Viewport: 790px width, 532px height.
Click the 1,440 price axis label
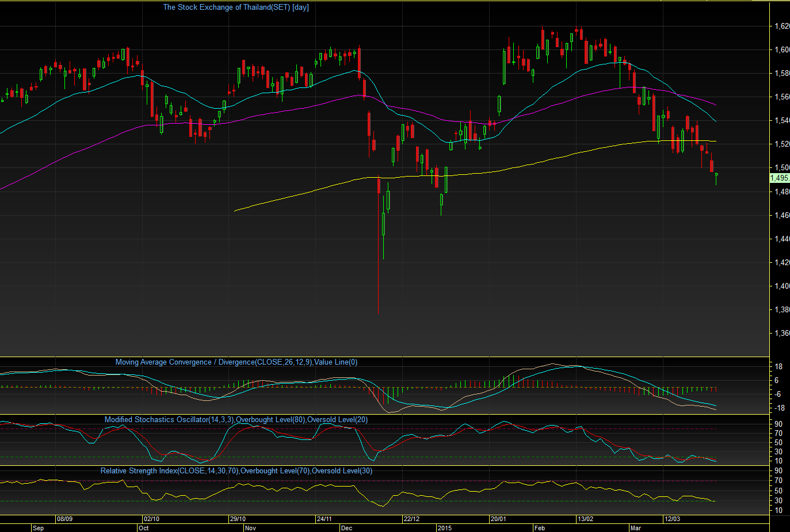[782, 239]
